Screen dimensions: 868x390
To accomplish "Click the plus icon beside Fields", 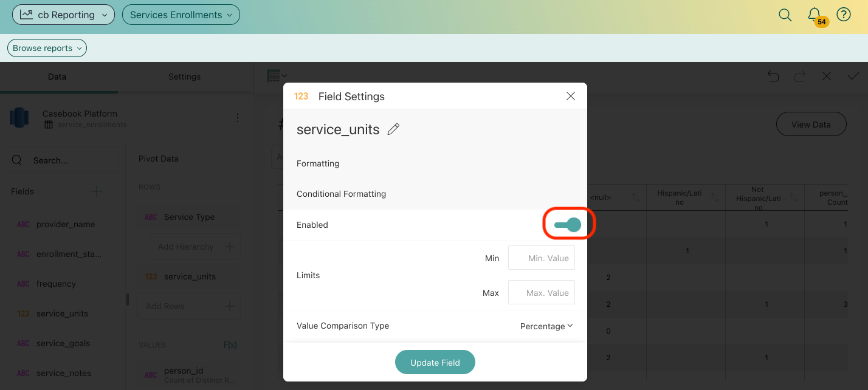I will [x=96, y=191].
